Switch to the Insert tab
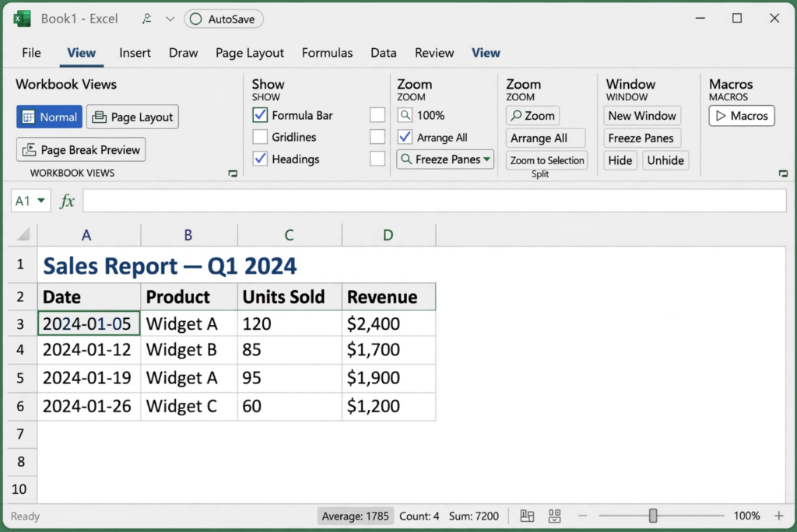This screenshot has width=797, height=532. click(x=135, y=53)
